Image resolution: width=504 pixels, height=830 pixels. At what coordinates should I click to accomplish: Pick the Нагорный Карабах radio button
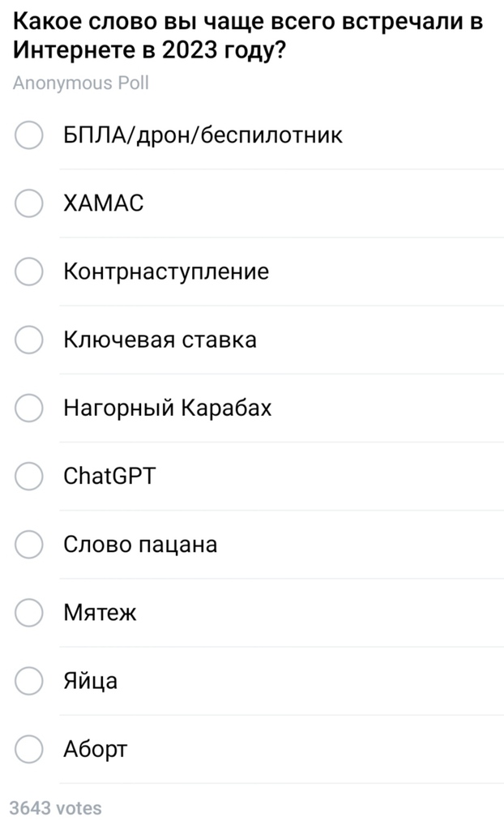pyautogui.click(x=29, y=408)
